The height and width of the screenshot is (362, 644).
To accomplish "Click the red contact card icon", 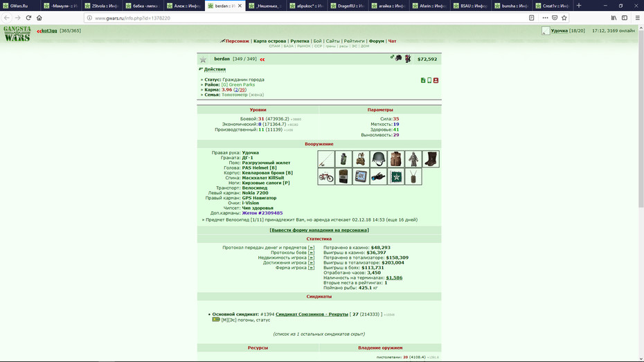I will point(436,80).
